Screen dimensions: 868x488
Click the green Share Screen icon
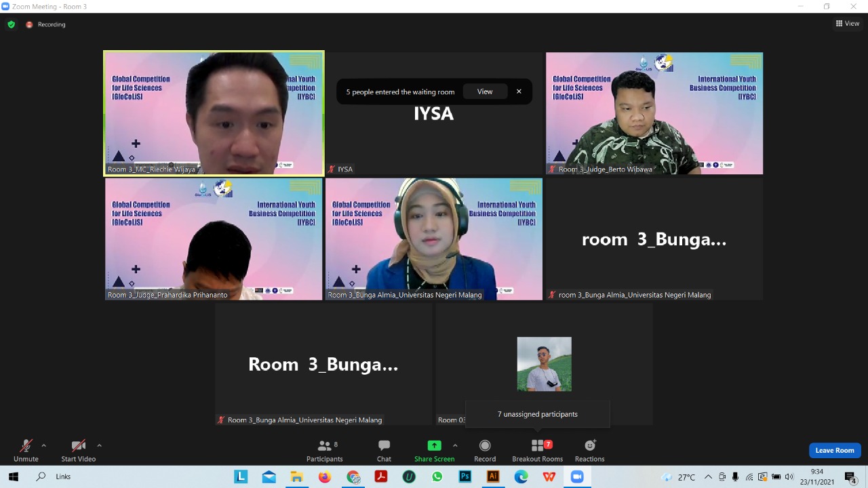coord(434,445)
